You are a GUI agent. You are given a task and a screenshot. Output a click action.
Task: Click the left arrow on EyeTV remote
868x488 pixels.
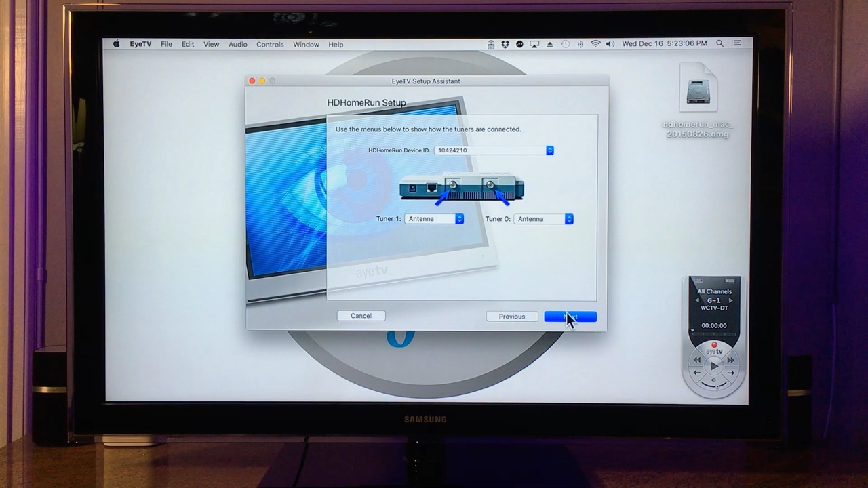(x=697, y=373)
